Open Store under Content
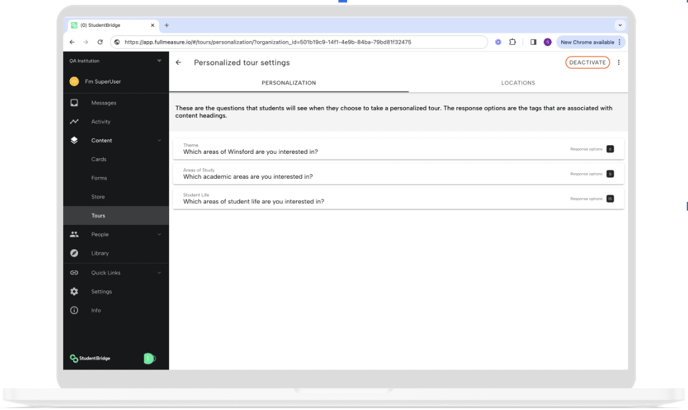688x410 pixels. 98,197
